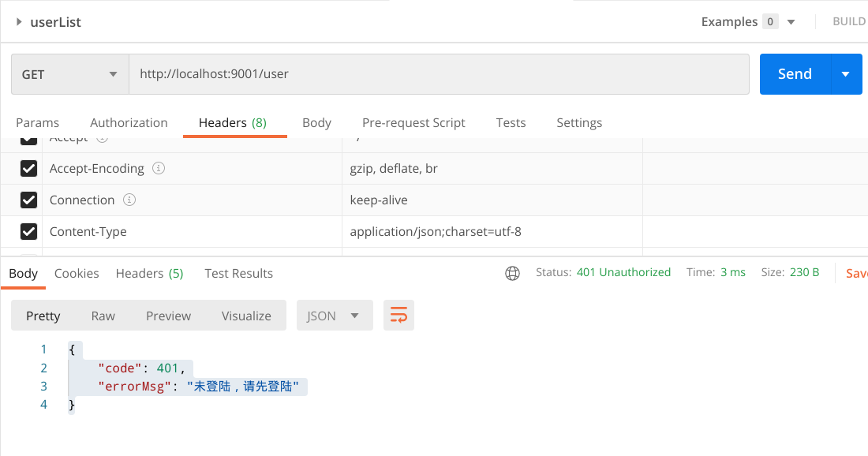Uncheck the Connection header checkbox
868x456 pixels.
coord(29,200)
